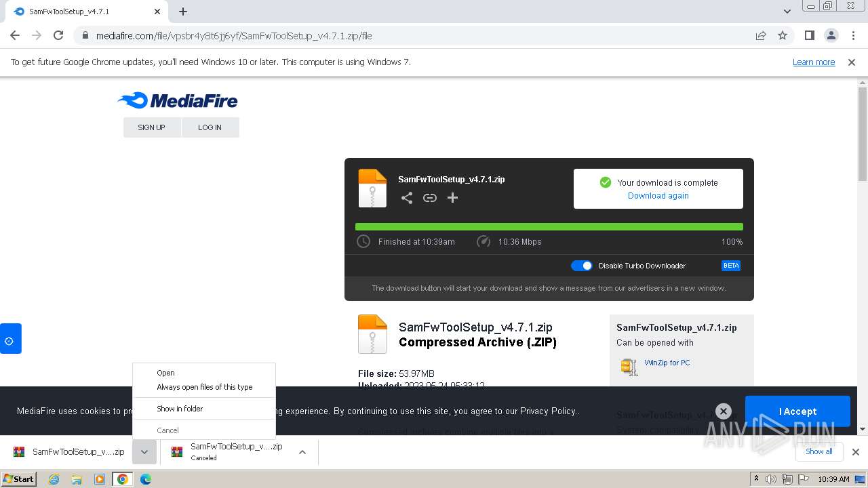Copy link icon under file name

point(430,198)
